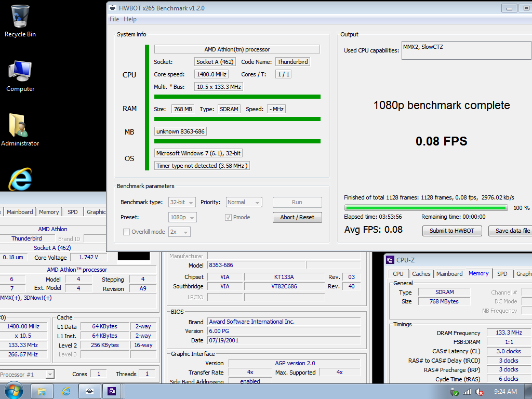
Task: Open Windows Explorer from the taskbar
Action: 42,392
